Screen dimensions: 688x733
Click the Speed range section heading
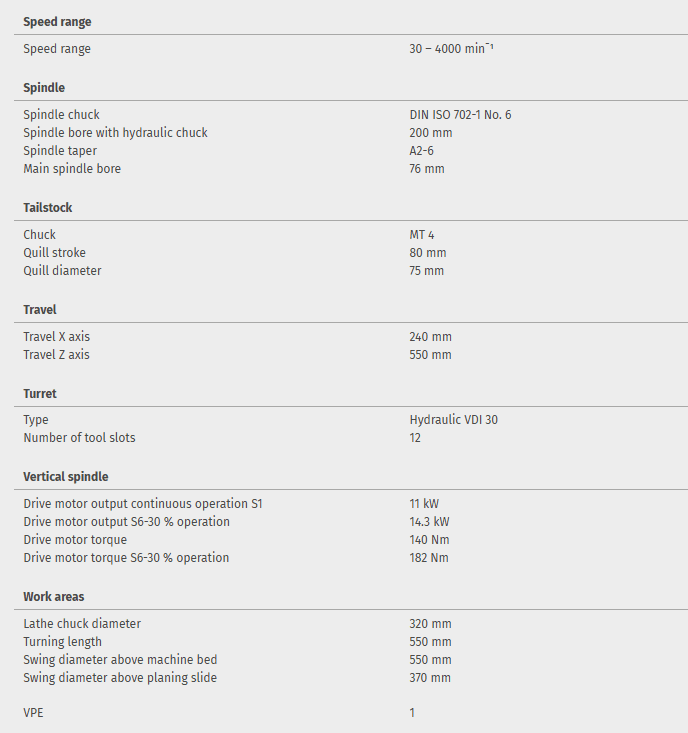[57, 21]
